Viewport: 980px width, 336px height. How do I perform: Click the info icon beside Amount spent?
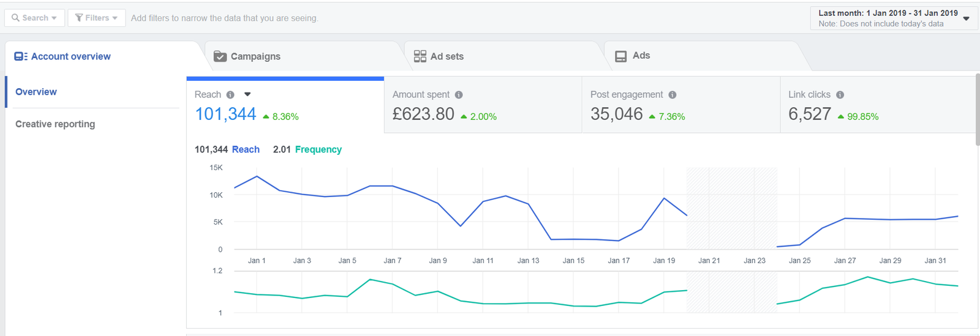point(459,95)
